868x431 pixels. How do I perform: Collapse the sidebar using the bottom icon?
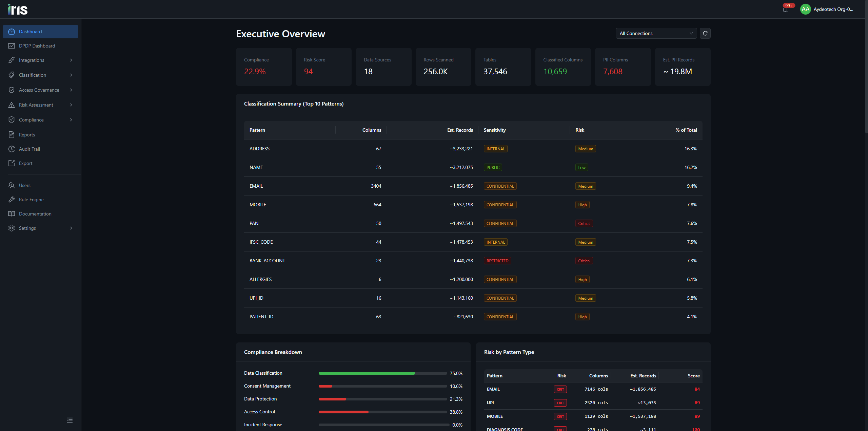(x=70, y=420)
